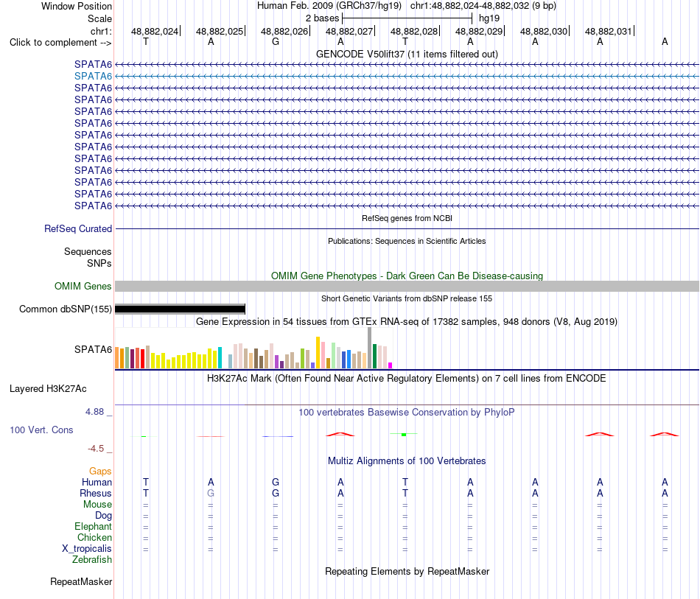Click 'RefSeq genes from NCBI' track title
The width and height of the screenshot is (700, 599).
point(407,218)
